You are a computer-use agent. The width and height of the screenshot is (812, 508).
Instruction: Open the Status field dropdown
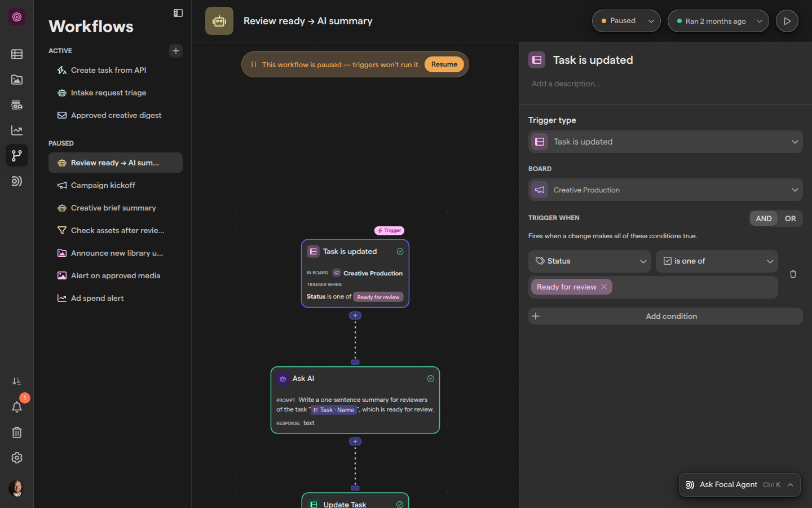(590, 261)
